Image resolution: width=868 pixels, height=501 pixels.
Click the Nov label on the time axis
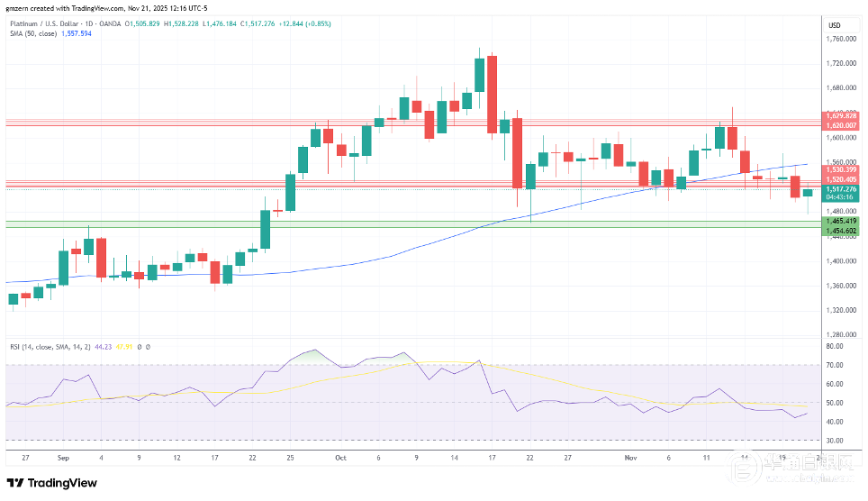[x=630, y=457]
